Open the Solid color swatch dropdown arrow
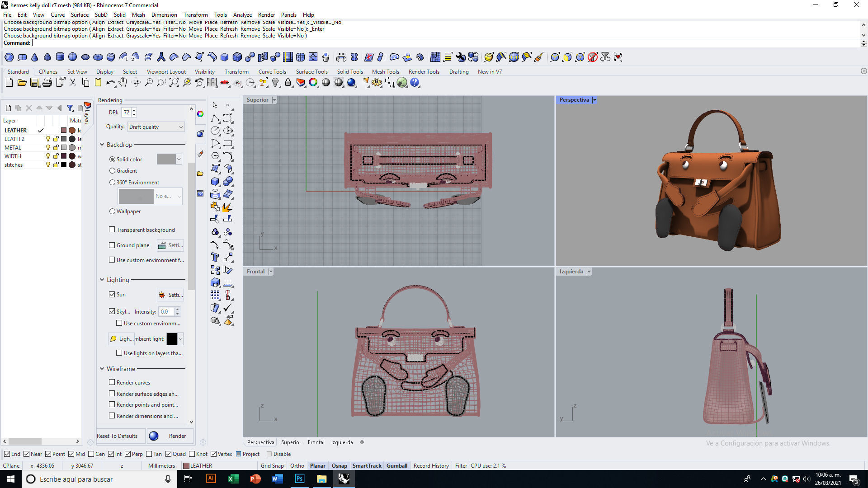The height and width of the screenshot is (488, 868). pyautogui.click(x=179, y=159)
